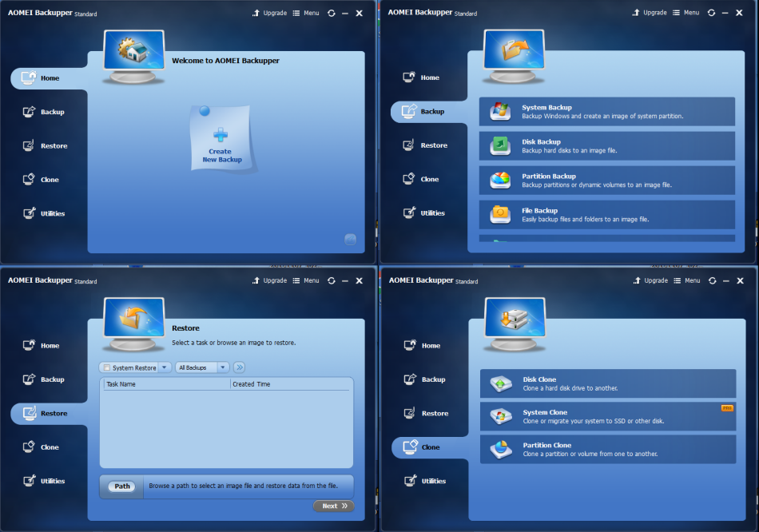Image resolution: width=759 pixels, height=532 pixels.
Task: Click the small round icon at Home panel corner
Action: click(350, 239)
